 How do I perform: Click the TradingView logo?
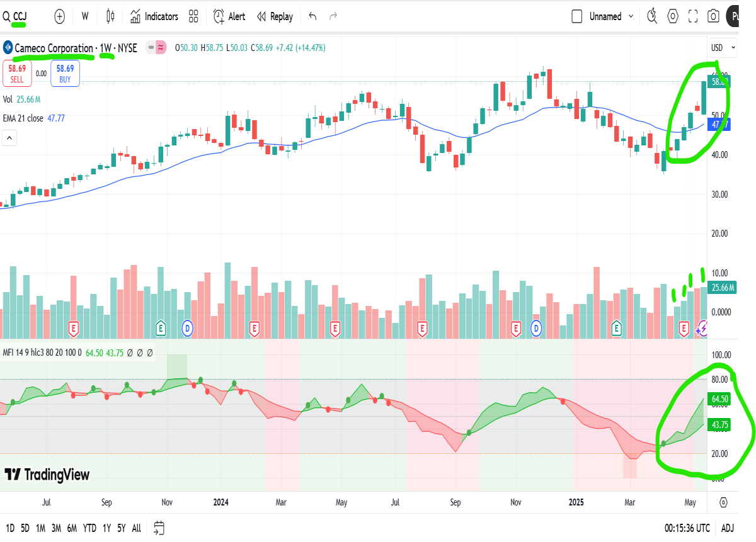click(x=47, y=475)
